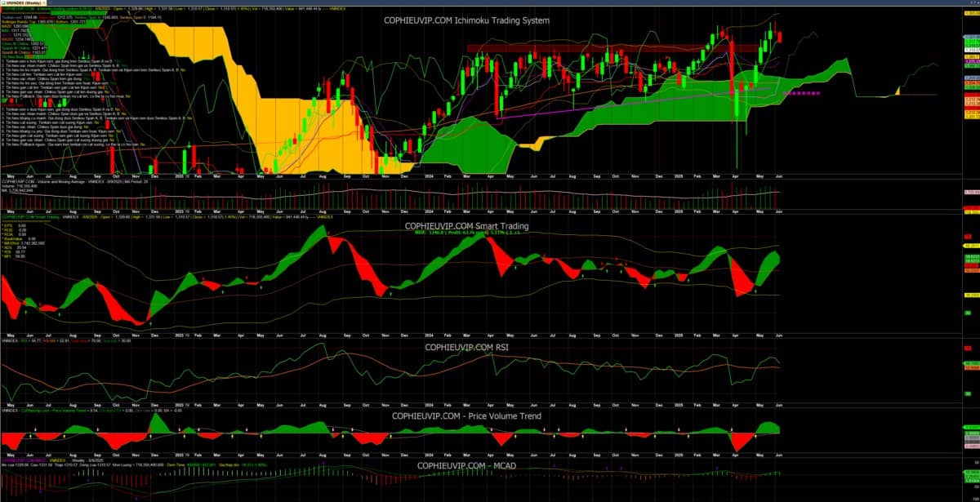Click the small orange triangle on future span
980x502 pixels.
[x=897, y=91]
